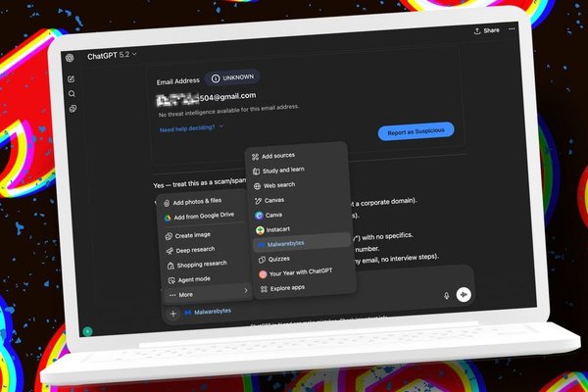Click the microphone dictation icon
This screenshot has width=588, height=392.
[446, 296]
